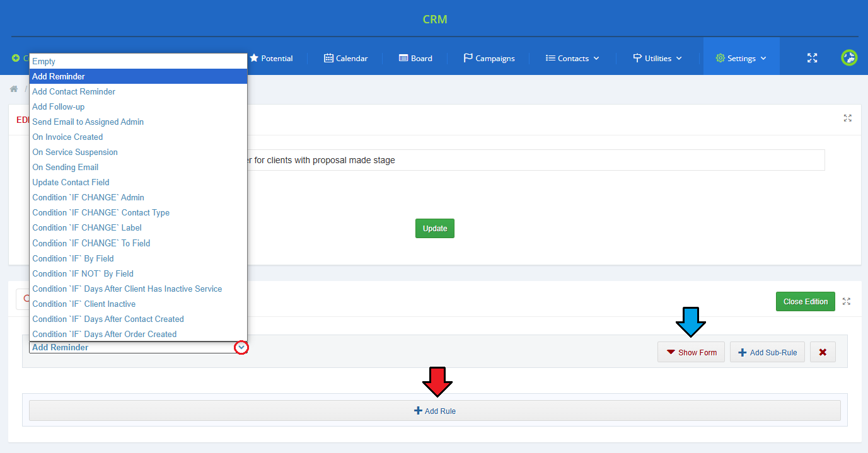
Task: Select Condition IF CHANGE Admin
Action: [x=138, y=197]
